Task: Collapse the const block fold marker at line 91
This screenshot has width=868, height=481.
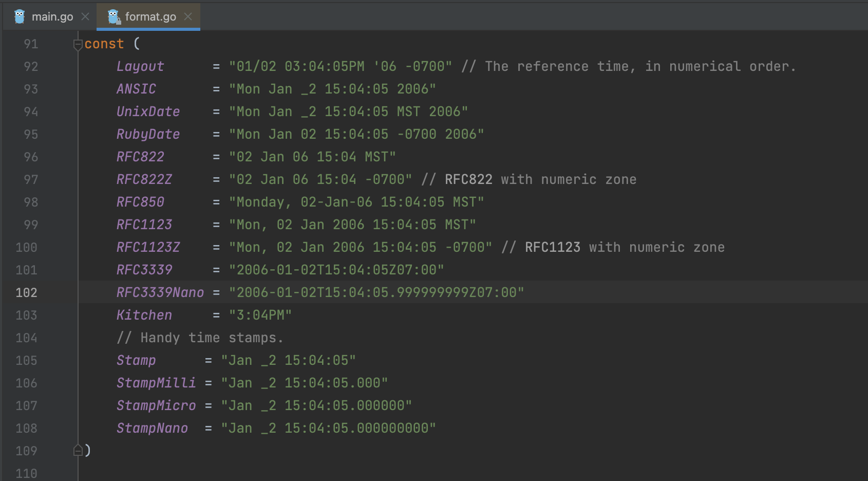Action: pyautogui.click(x=78, y=45)
